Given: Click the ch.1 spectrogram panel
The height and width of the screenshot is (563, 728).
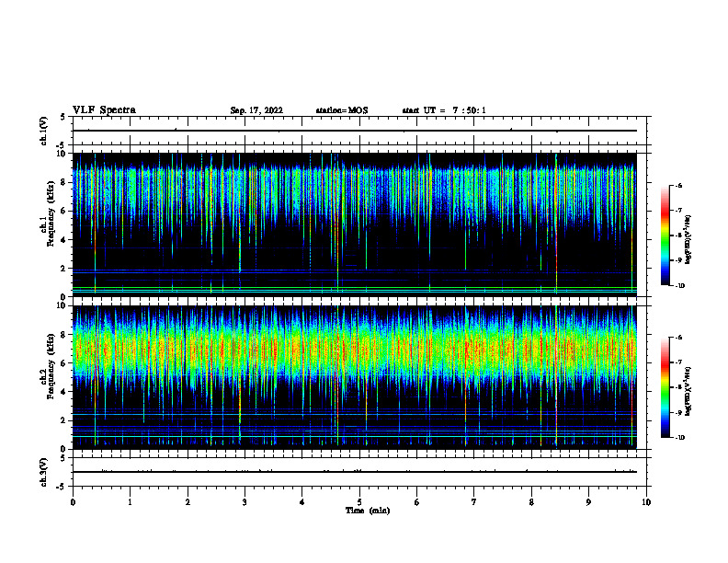Looking at the screenshot, I should point(355,224).
